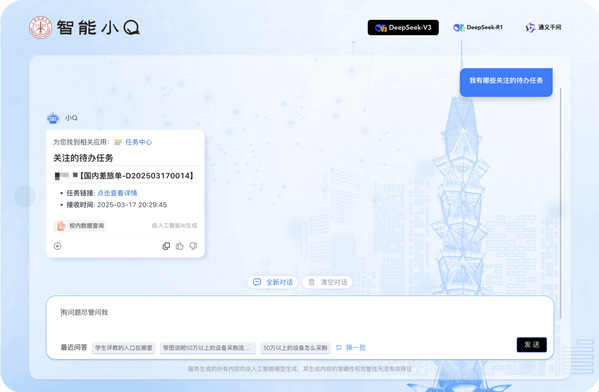This screenshot has width=599, height=392.
Task: Give the answer a thumbs up
Action: tap(180, 246)
